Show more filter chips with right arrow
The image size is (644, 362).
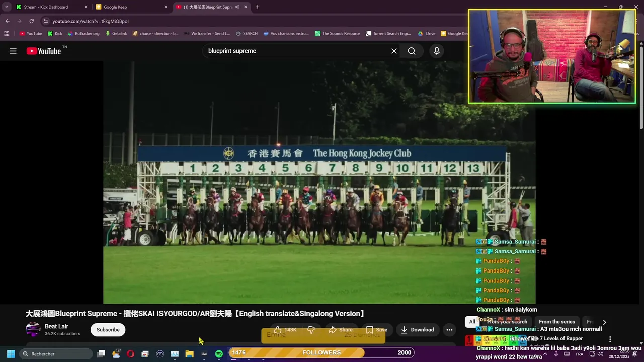pos(604,322)
